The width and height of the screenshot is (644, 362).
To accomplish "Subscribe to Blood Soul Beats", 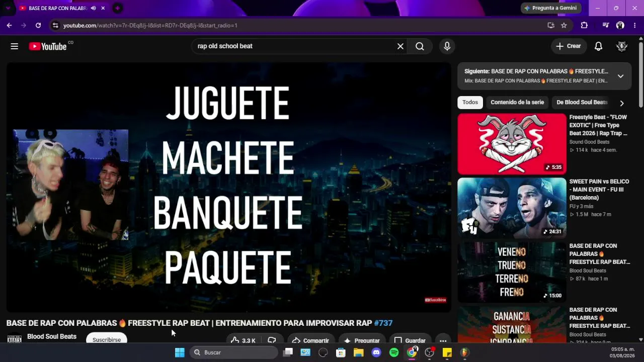I will click(x=107, y=339).
